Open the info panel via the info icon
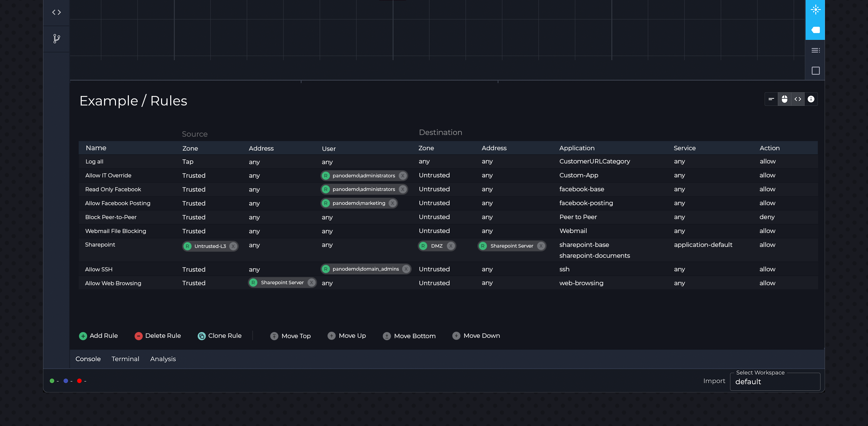 [x=811, y=99]
